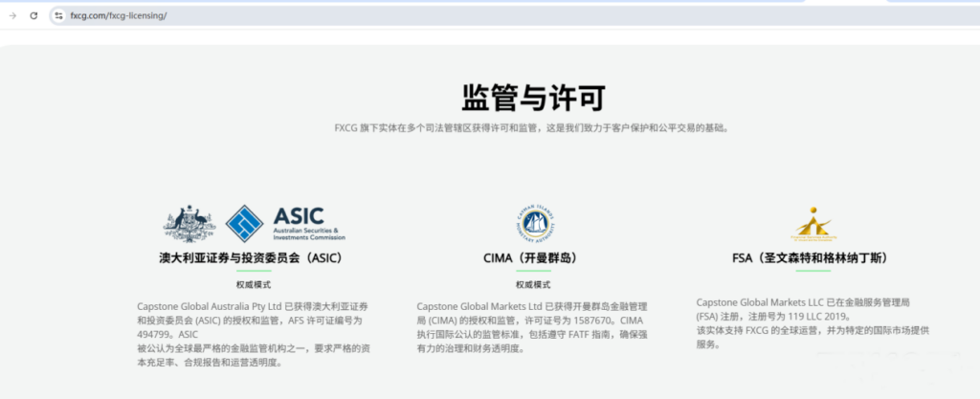
Task: Click Capstone Global Markets LLC paragraph
Action: tap(813, 322)
